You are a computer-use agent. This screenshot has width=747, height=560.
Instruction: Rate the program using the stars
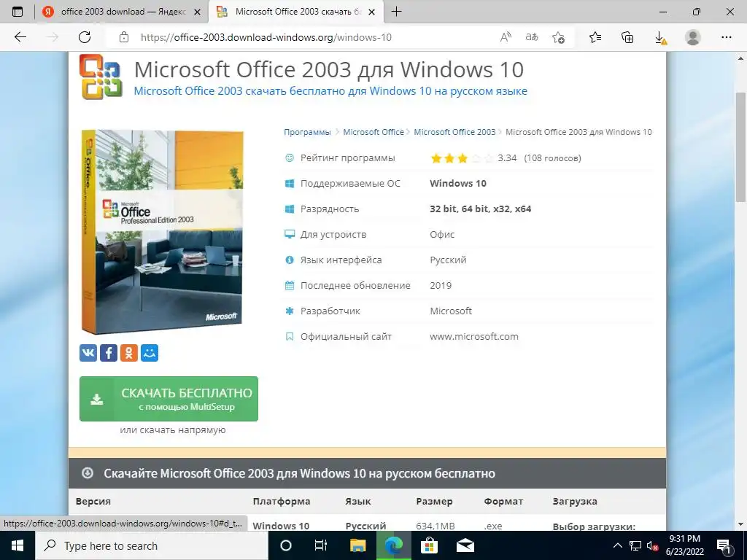(462, 158)
